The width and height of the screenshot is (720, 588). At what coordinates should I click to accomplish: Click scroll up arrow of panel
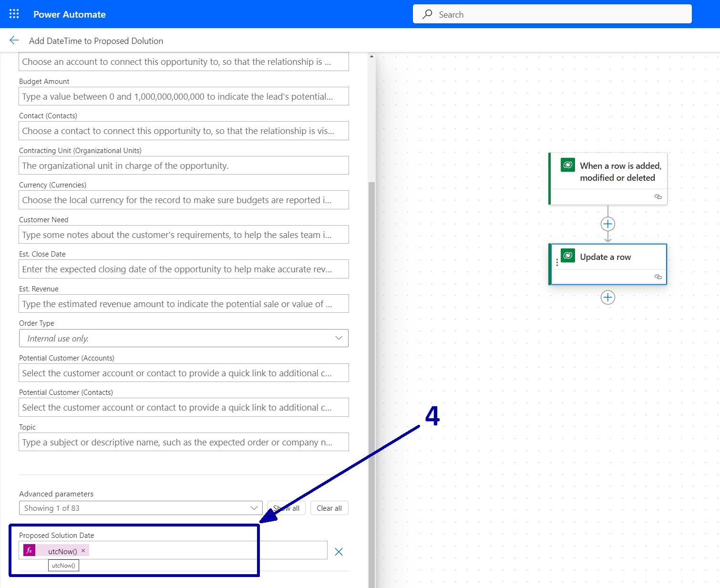pyautogui.click(x=371, y=57)
